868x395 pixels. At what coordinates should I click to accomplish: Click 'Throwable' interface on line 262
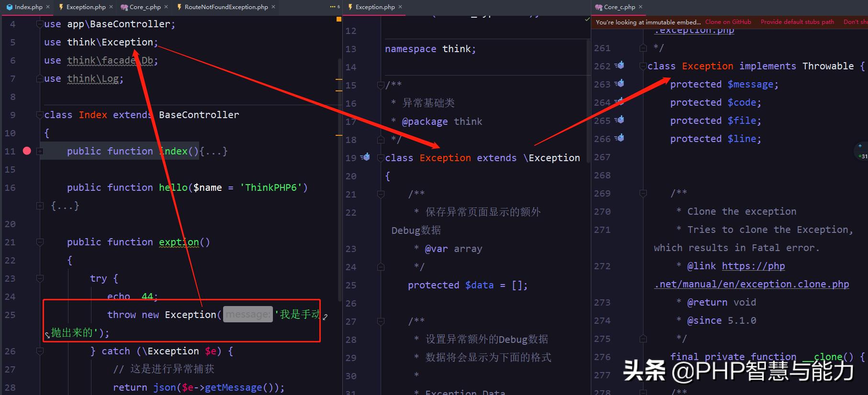828,66
